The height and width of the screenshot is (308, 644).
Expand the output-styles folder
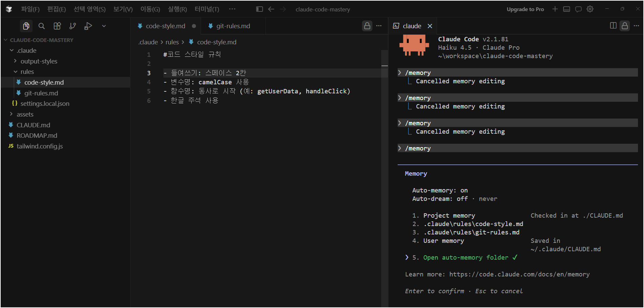coord(39,61)
